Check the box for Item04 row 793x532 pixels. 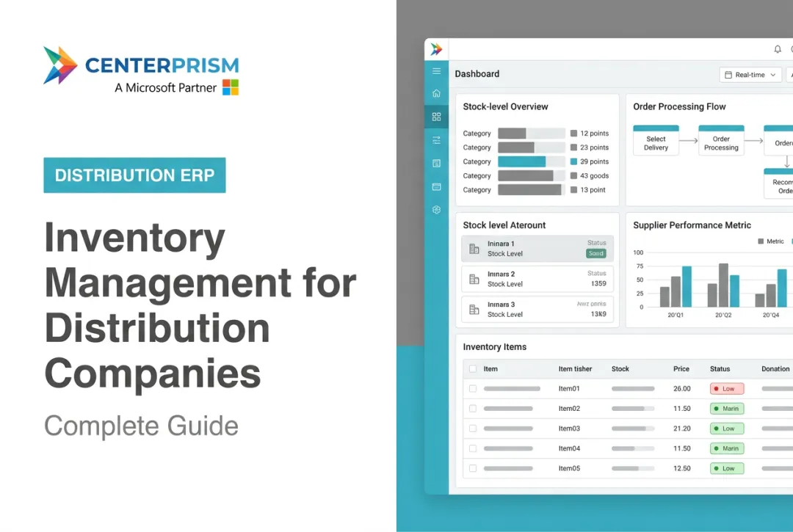[x=472, y=448]
